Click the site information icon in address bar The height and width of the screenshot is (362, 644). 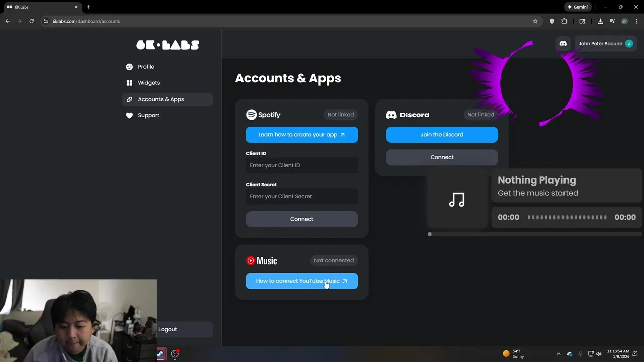point(46,21)
